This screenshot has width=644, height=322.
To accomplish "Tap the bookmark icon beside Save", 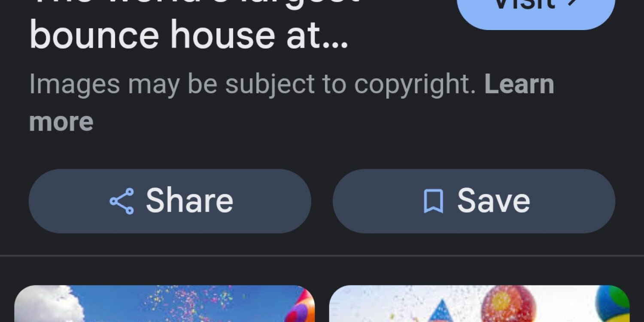I will (433, 201).
